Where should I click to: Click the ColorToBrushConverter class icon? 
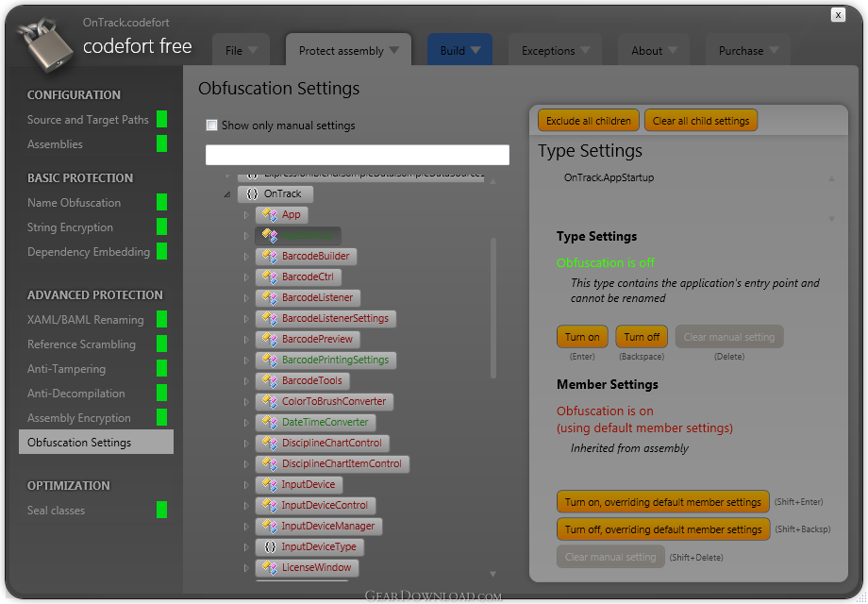click(270, 401)
